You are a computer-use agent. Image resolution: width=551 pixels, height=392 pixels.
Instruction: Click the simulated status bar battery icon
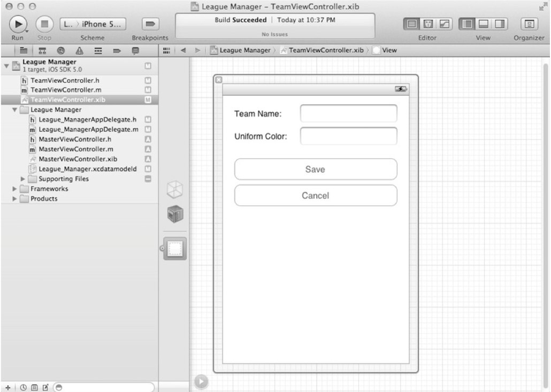tap(401, 89)
